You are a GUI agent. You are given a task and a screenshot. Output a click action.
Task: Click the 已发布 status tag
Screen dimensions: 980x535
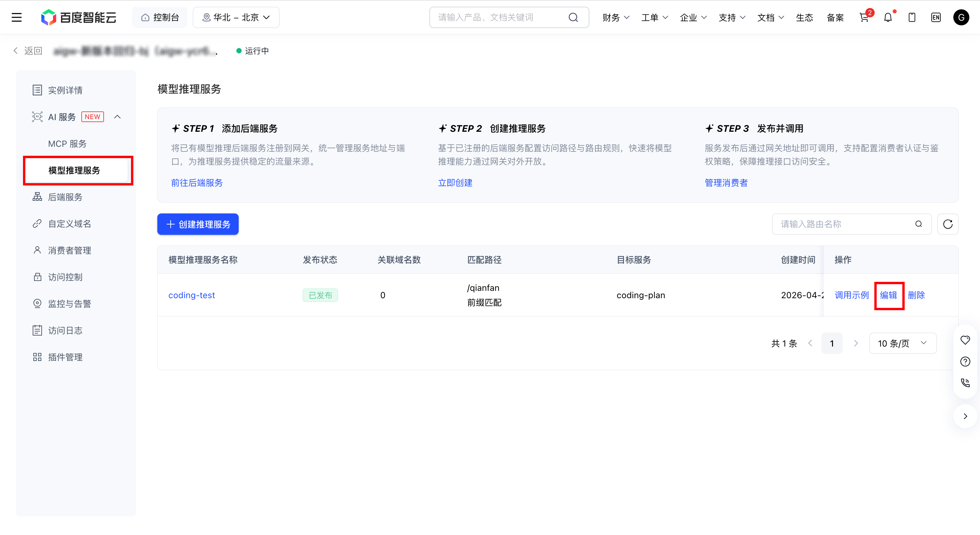(x=320, y=295)
